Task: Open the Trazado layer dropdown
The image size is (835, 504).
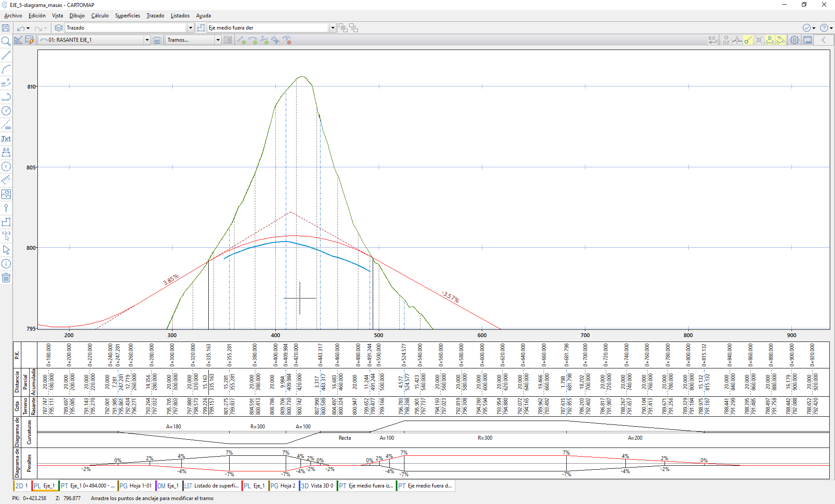Action: tap(190, 28)
